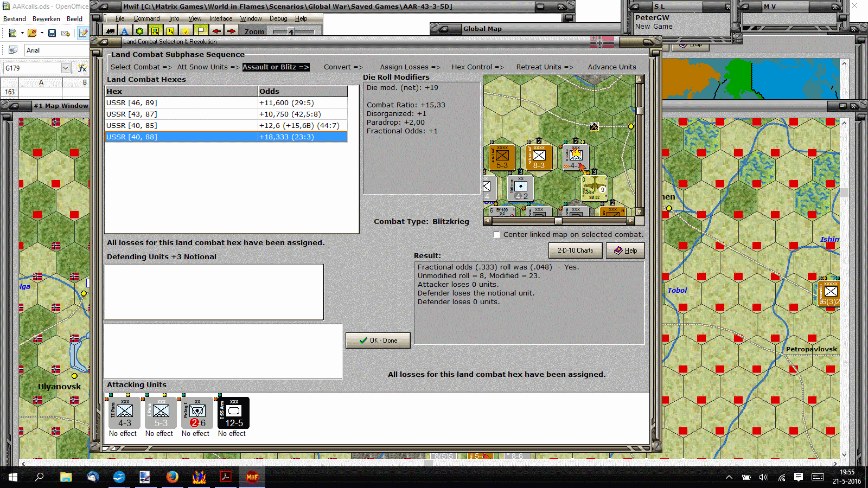Click the blue letter A toolbar icon
This screenshot has height=488, width=868.
click(x=125, y=31)
